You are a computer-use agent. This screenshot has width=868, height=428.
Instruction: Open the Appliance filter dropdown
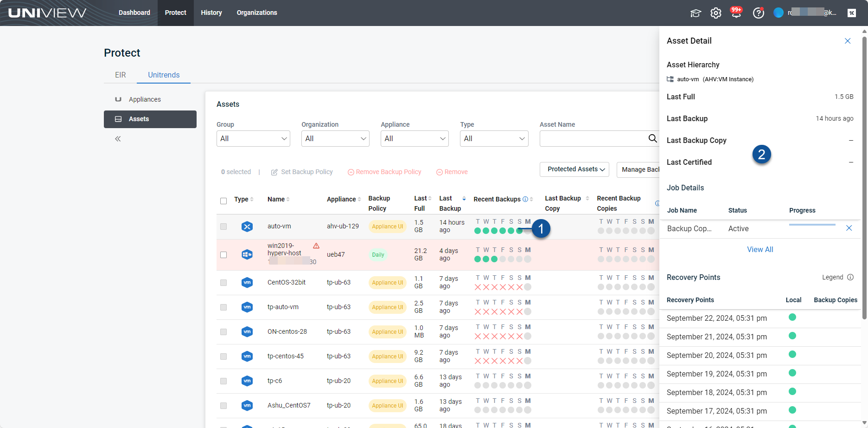pos(415,138)
